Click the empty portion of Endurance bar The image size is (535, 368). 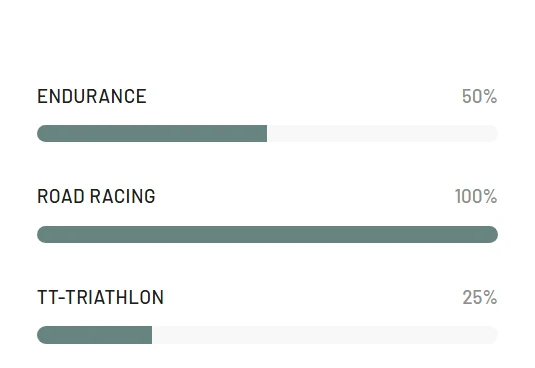[382, 133]
